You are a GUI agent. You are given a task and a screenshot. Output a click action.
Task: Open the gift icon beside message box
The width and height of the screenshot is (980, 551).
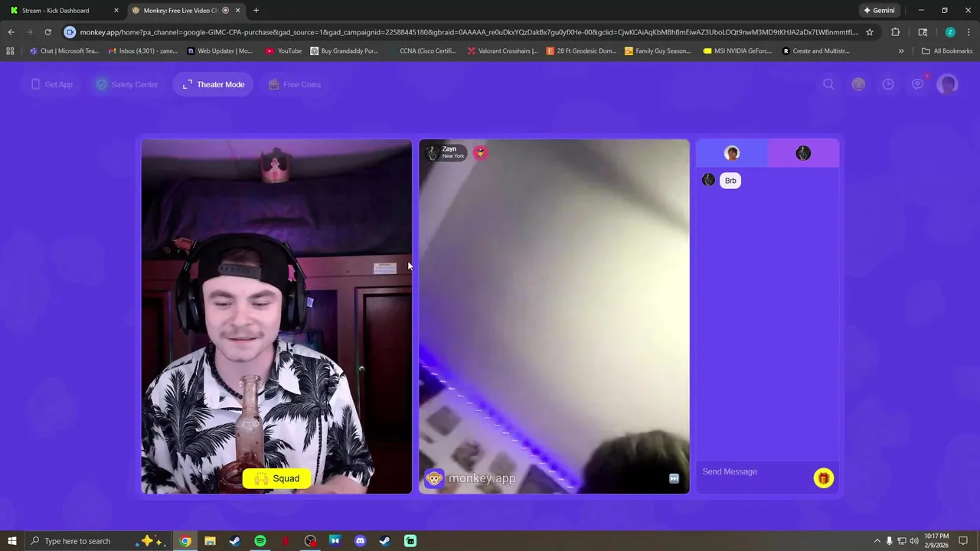[823, 478]
